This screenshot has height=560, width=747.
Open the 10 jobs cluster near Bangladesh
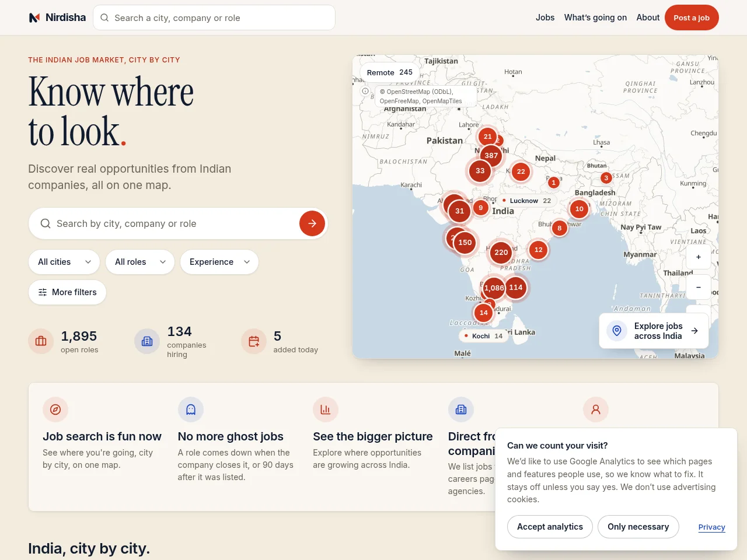coord(580,208)
